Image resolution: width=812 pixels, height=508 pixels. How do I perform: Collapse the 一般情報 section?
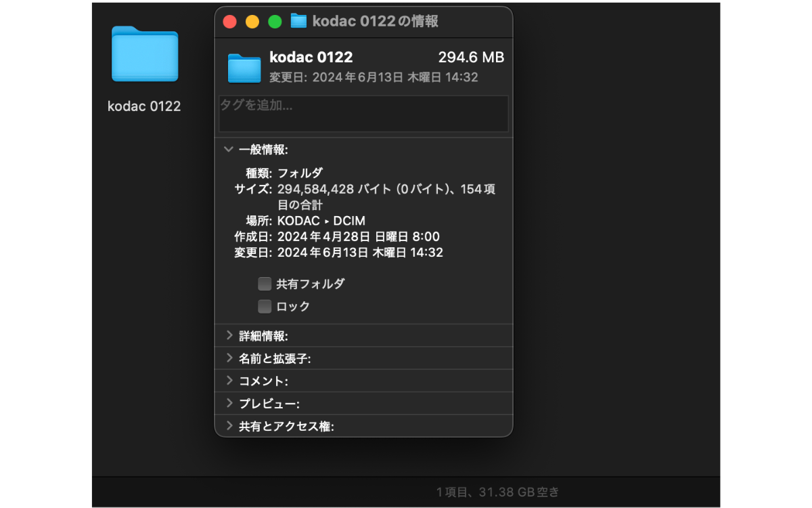[229, 150]
